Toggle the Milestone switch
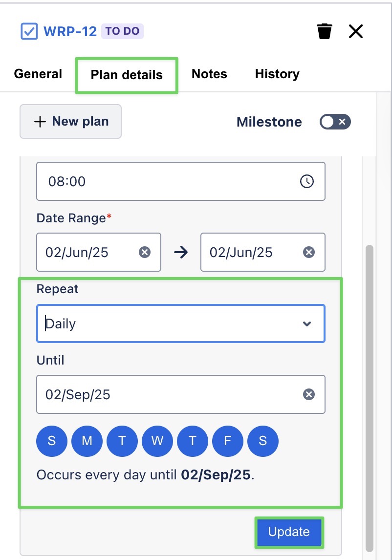 [335, 122]
